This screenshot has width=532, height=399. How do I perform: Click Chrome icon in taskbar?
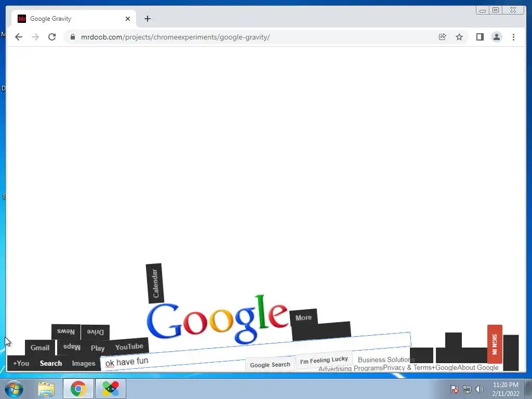coord(78,389)
